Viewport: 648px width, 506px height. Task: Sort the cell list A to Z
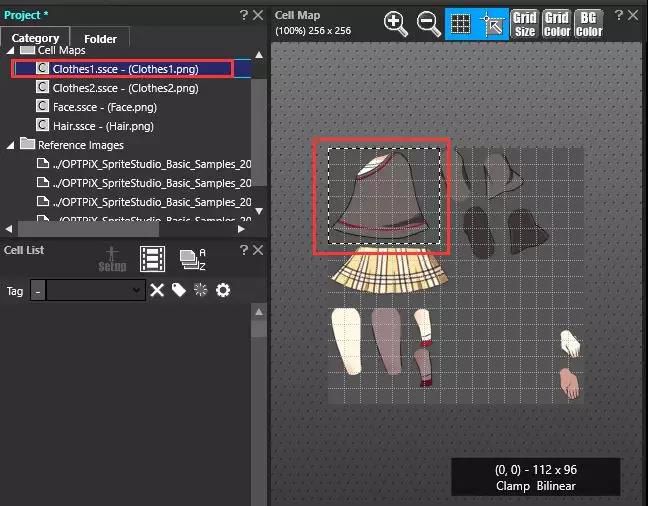(192, 259)
